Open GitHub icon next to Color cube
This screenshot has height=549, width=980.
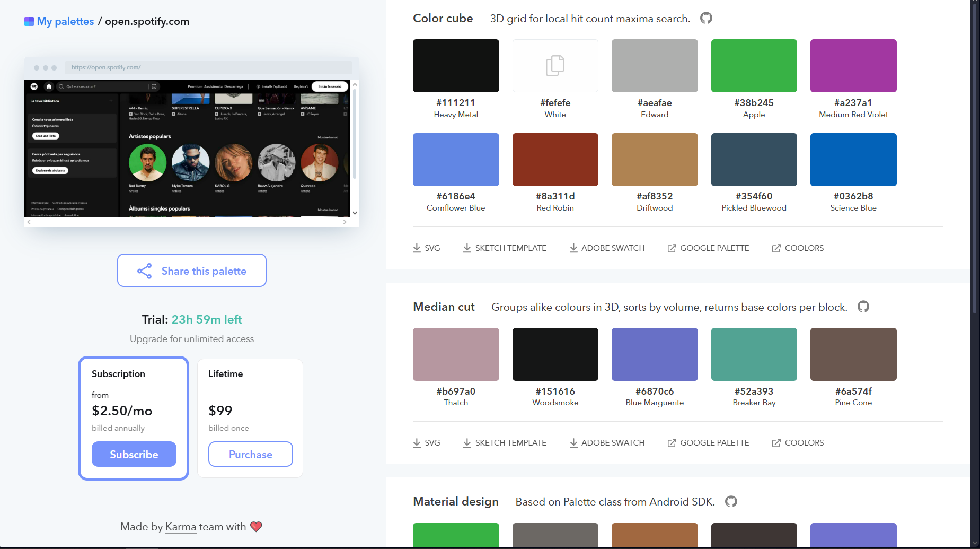coord(706,19)
